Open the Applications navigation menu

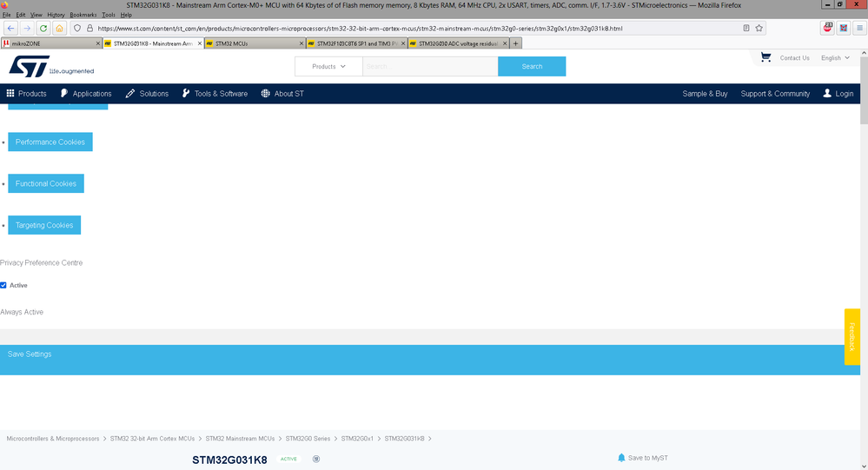(86, 94)
